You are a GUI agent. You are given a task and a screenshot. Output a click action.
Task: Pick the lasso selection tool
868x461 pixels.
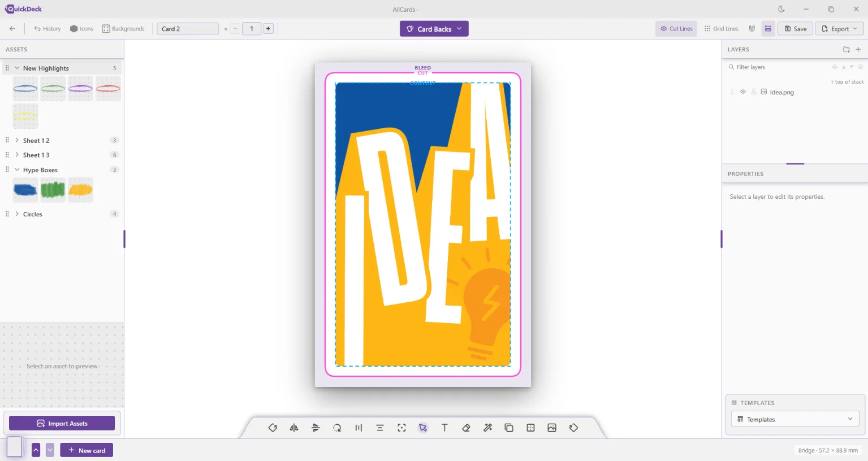[337, 428]
